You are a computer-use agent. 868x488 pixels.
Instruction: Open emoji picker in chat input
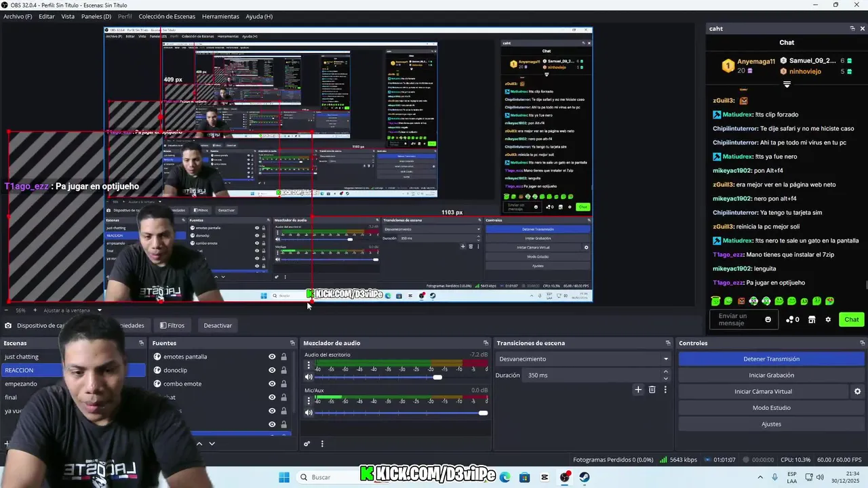coord(768,319)
